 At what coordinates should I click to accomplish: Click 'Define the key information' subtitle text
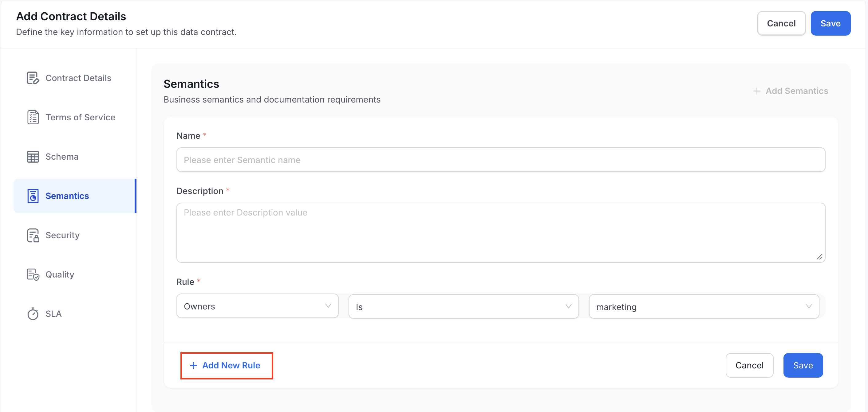point(126,32)
